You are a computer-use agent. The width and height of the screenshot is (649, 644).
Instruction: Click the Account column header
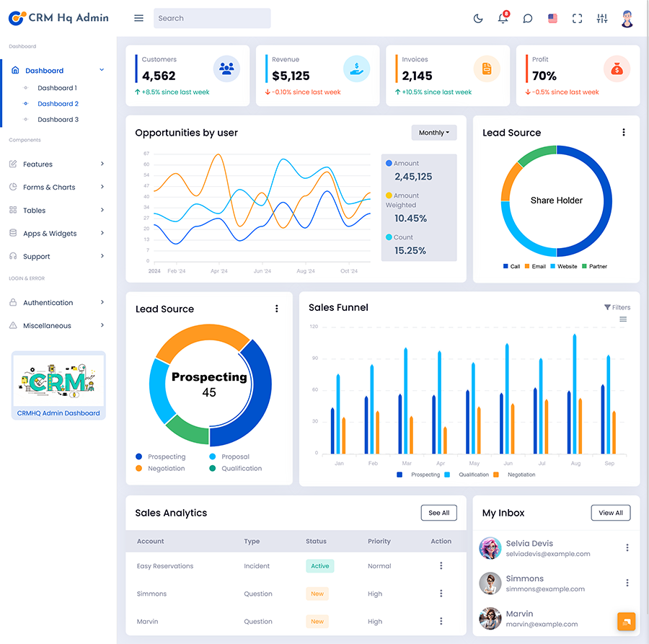tap(150, 541)
